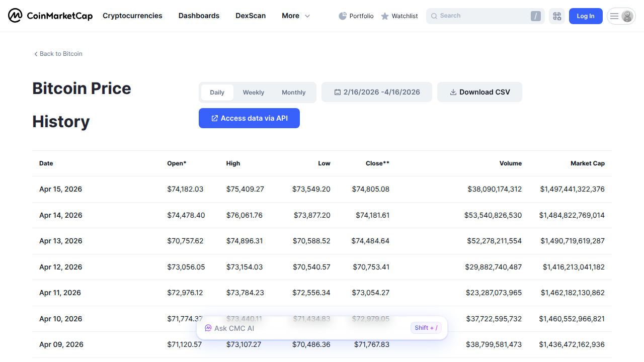Click the Watchlist star icon

(x=384, y=16)
